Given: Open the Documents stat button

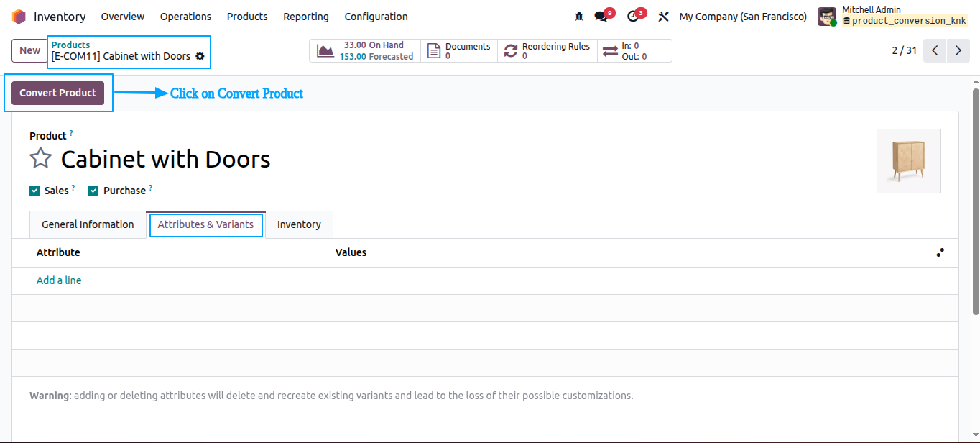Looking at the screenshot, I should [x=459, y=51].
